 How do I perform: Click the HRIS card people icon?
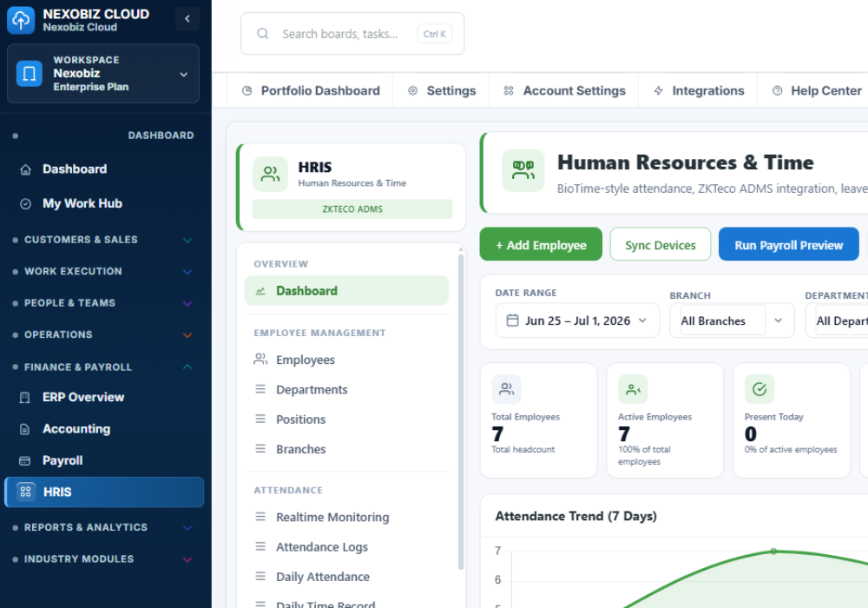270,175
